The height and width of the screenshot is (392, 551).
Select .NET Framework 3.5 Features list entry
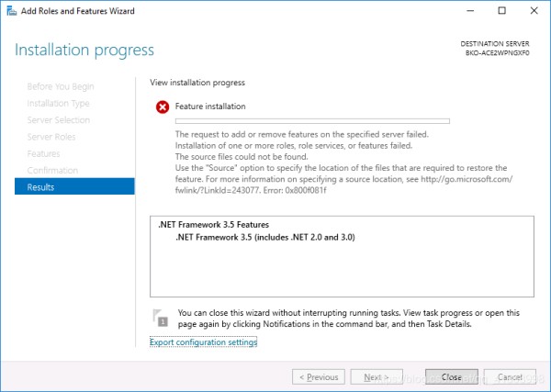click(x=213, y=224)
